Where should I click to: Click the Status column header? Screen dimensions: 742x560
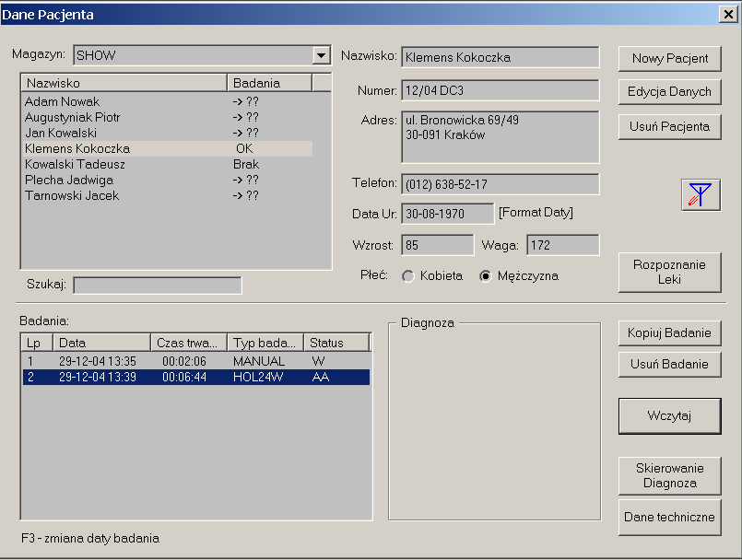click(x=336, y=343)
